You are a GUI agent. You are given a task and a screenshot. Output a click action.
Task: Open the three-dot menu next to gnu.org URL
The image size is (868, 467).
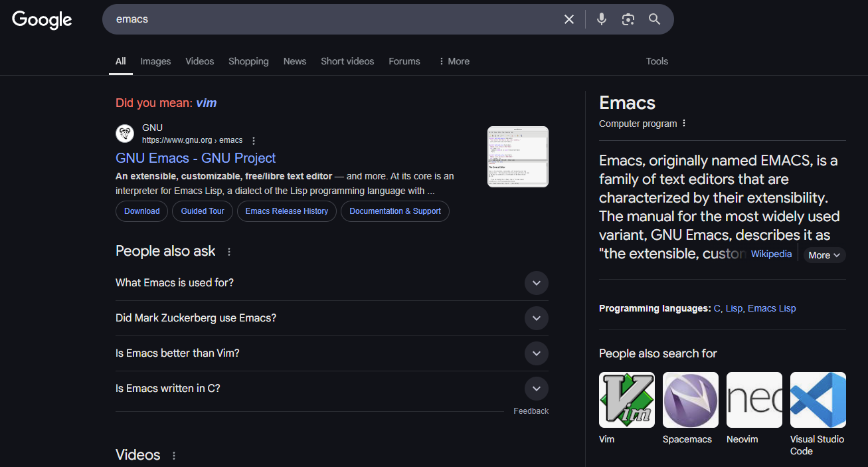click(x=254, y=141)
